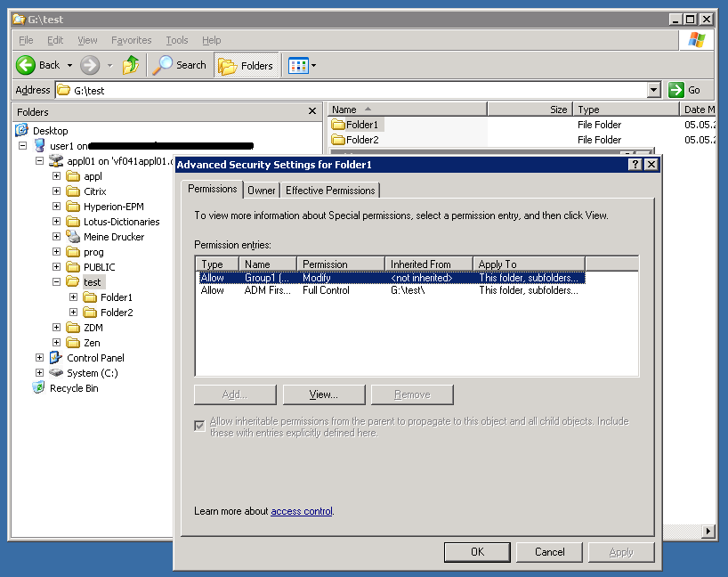Viewport: 728px width, 577px height.
Task: Open the Favorites menu
Action: tap(131, 40)
